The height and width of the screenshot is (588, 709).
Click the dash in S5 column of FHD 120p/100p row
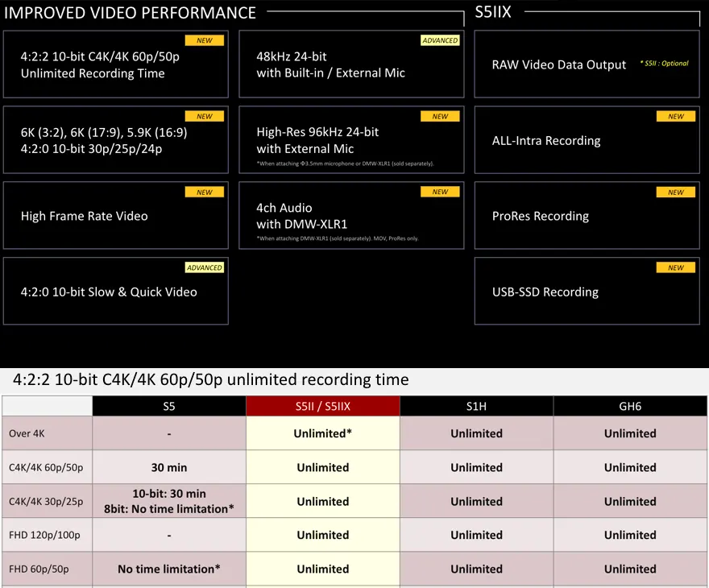(169, 536)
